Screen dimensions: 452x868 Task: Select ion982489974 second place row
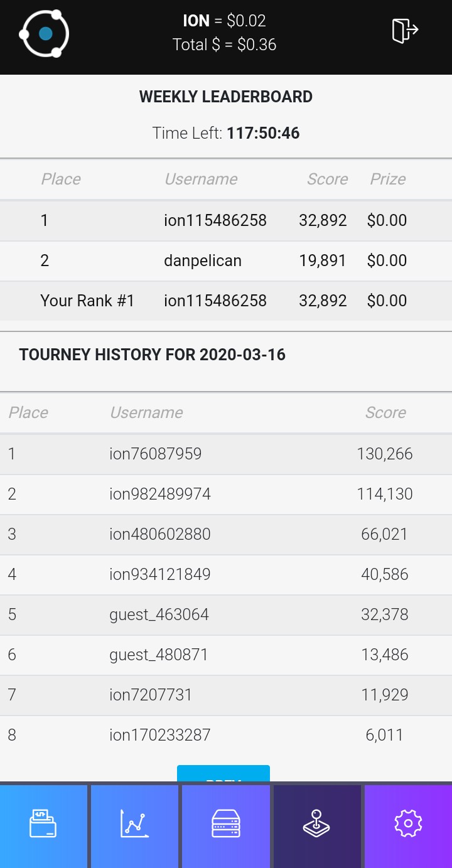226,494
